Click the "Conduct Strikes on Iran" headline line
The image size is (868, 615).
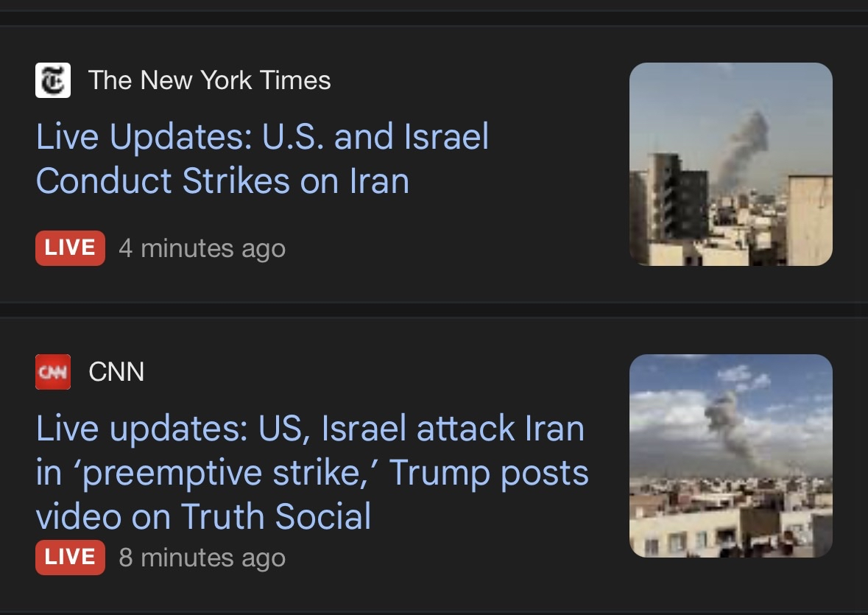click(x=222, y=180)
